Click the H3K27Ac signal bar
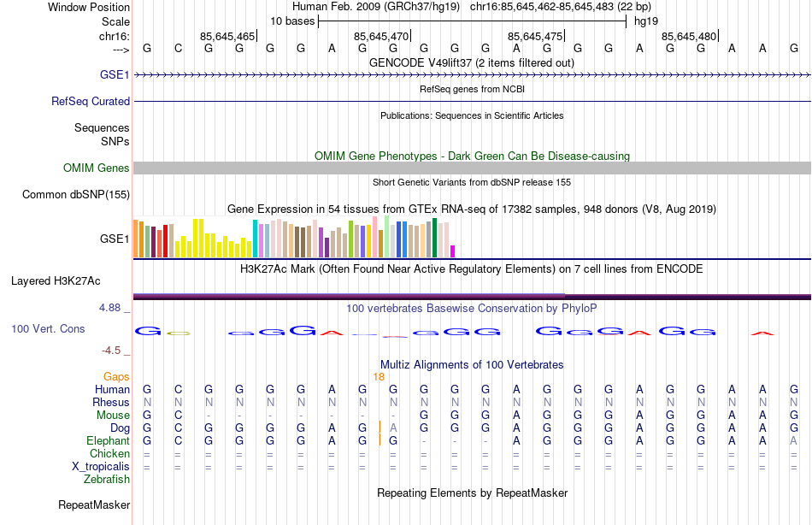Screen dimensions: 812x525 [x=472, y=297]
